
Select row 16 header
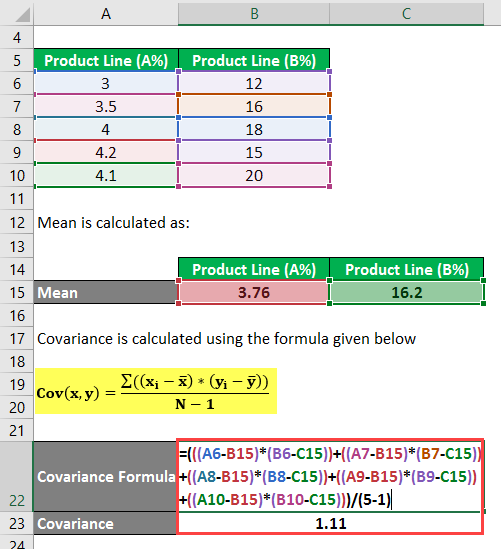pyautogui.click(x=16, y=316)
